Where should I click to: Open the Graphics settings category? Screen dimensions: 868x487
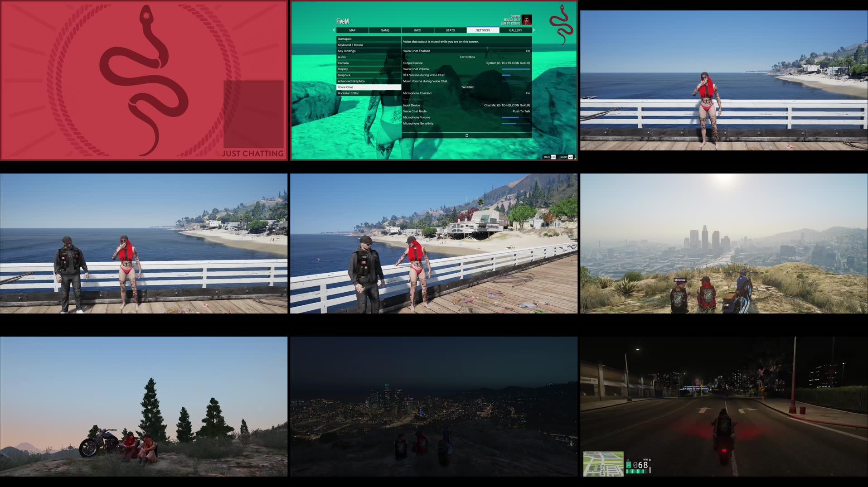(369, 75)
